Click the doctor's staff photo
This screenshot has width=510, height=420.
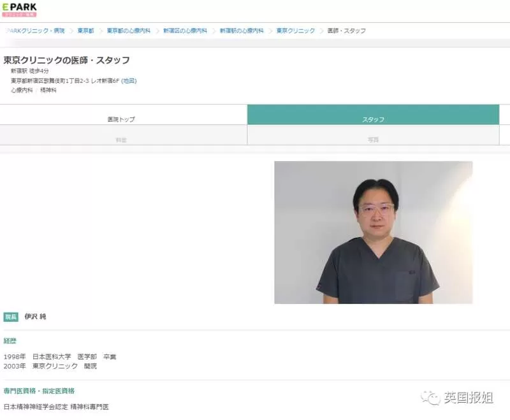374,233
